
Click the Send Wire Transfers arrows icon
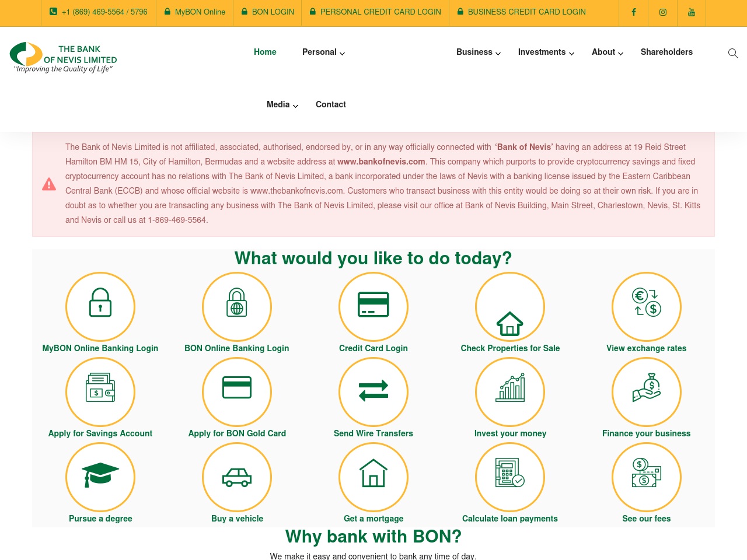pyautogui.click(x=373, y=391)
